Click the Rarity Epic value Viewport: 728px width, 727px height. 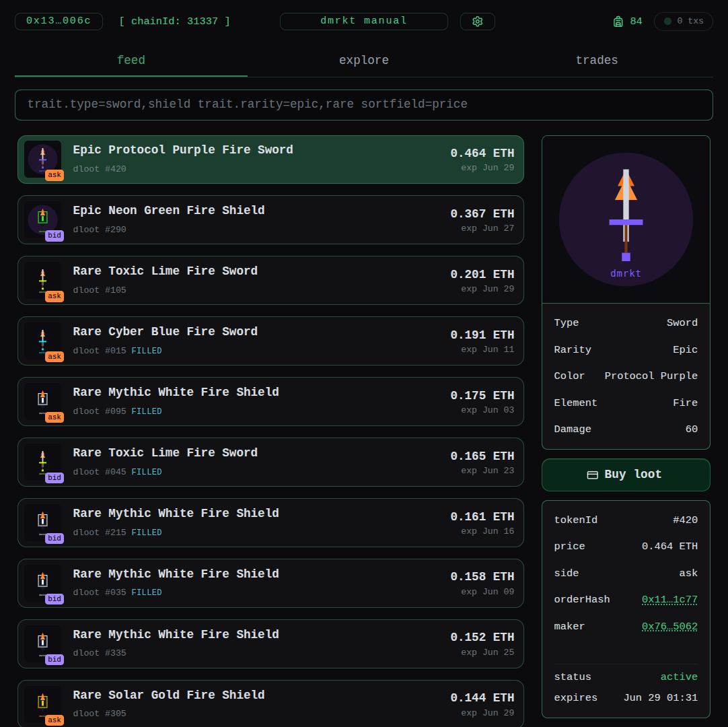pyautogui.click(x=686, y=350)
